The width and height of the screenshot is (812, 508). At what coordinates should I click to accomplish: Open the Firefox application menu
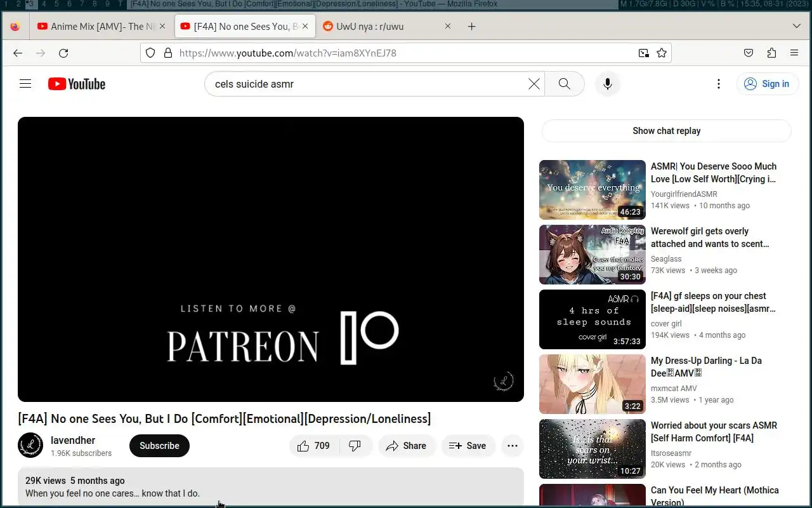coord(794,53)
